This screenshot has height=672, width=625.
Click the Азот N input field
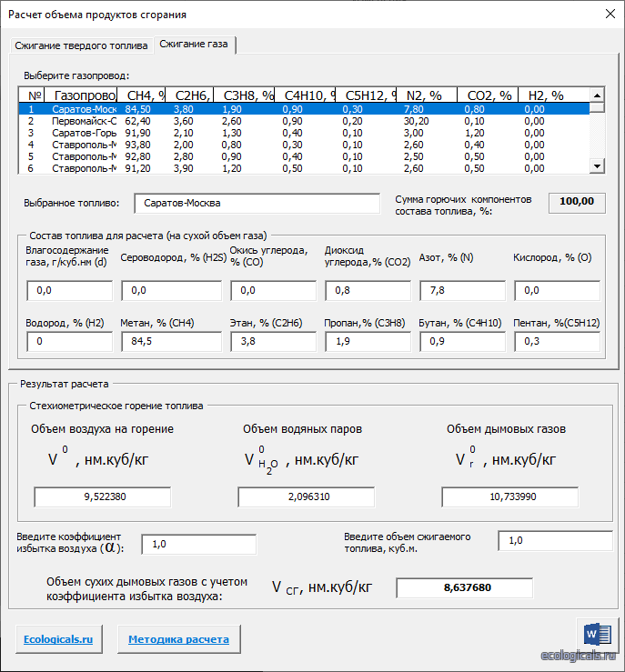[x=463, y=291]
